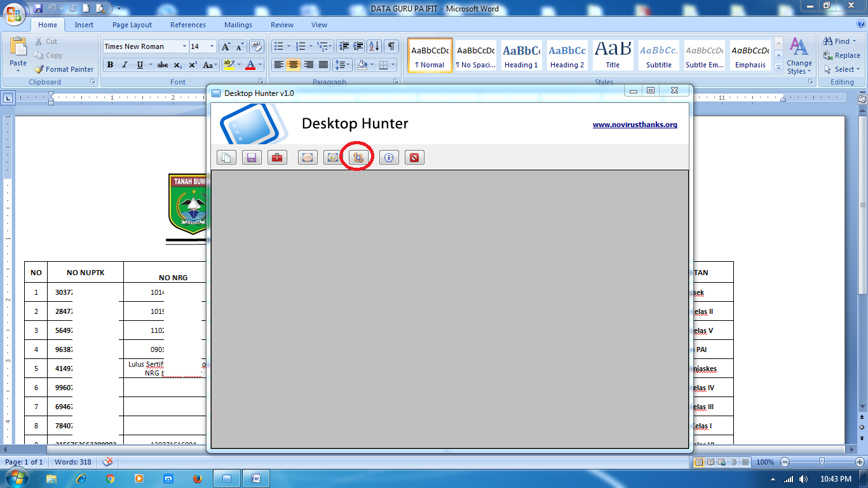Expand the Select dropdown in Editing
868x488 pixels.
coord(842,69)
